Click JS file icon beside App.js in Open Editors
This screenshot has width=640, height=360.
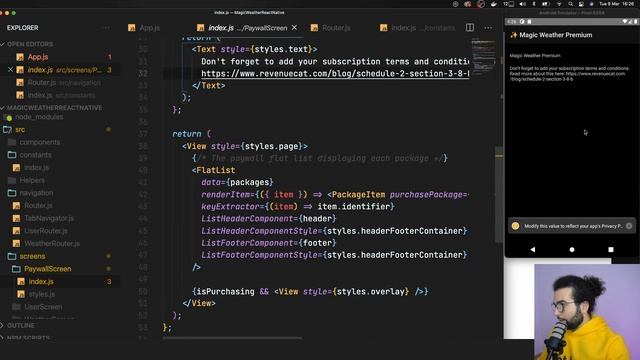[x=20, y=57]
